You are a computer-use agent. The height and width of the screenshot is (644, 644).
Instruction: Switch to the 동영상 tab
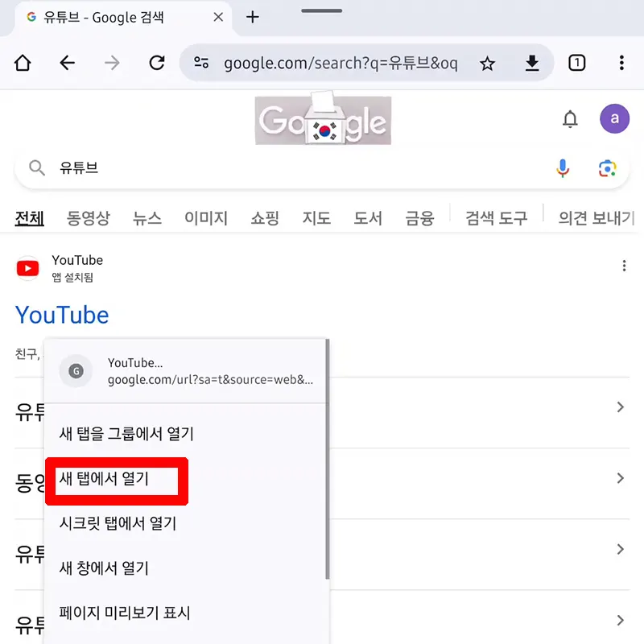click(x=89, y=217)
